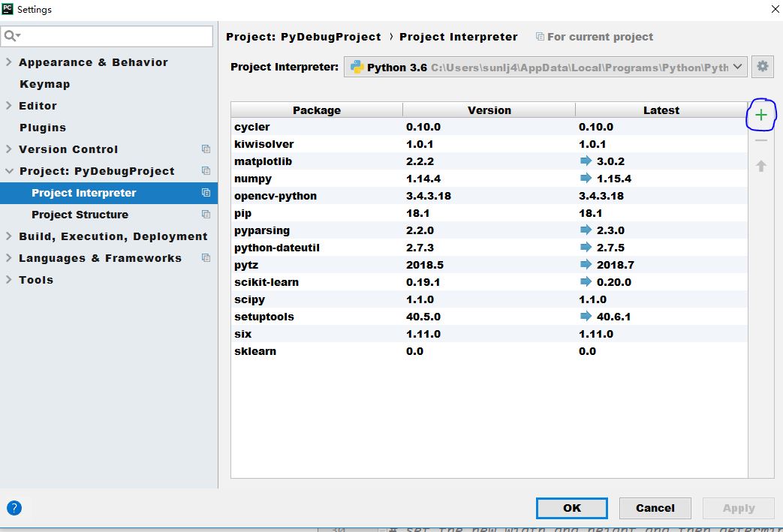The image size is (783, 532).
Task: Click project-scope icon beside Project Structure
Action: coord(206,214)
